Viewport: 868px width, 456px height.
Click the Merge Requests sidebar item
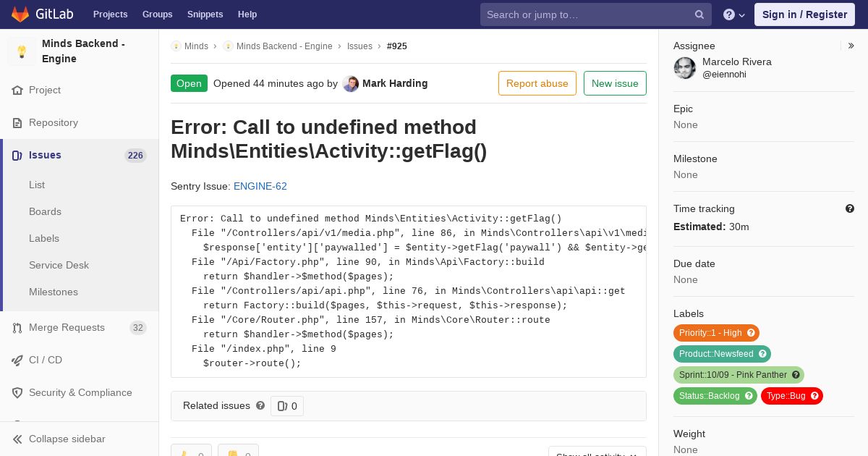(x=80, y=328)
